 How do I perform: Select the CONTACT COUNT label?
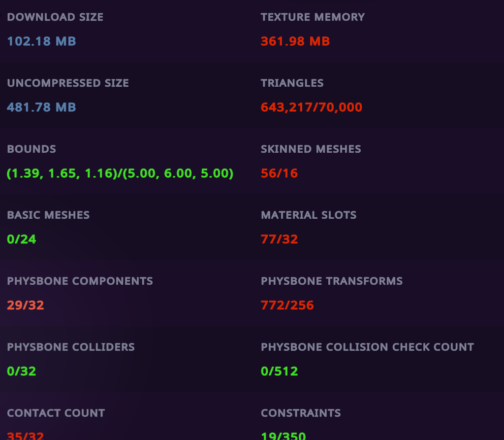(56, 413)
